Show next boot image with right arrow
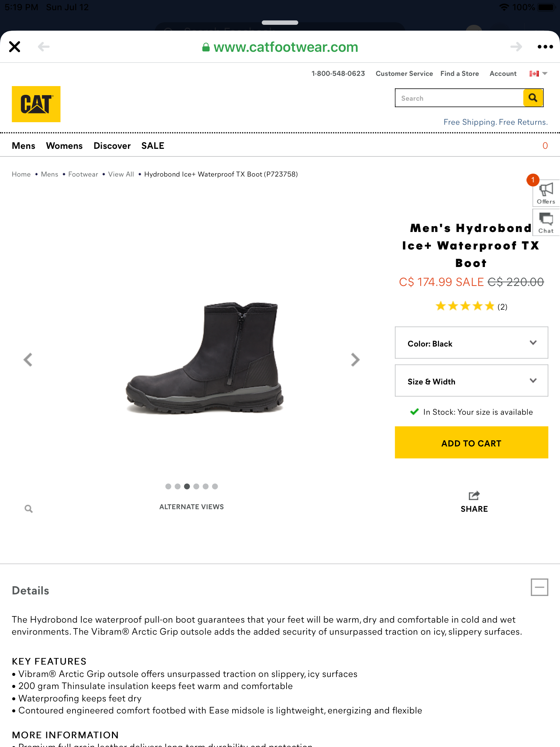The width and height of the screenshot is (560, 747). click(355, 360)
